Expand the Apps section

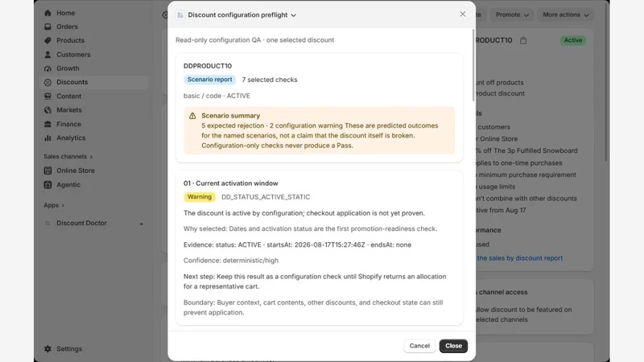(x=54, y=205)
